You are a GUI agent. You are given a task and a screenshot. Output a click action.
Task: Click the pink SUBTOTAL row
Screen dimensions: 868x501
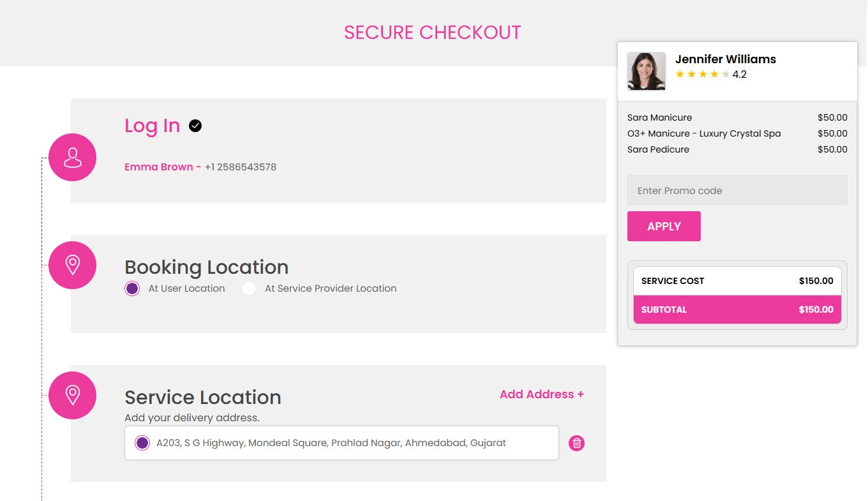click(x=737, y=310)
